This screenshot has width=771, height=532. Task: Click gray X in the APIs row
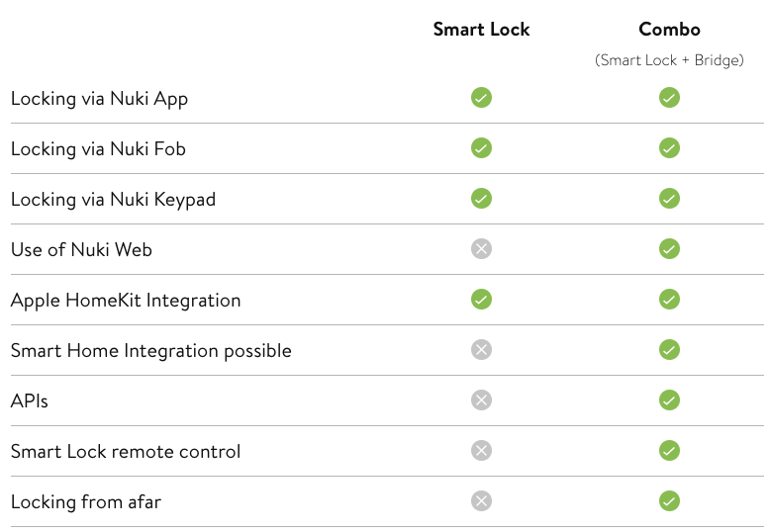click(x=481, y=399)
